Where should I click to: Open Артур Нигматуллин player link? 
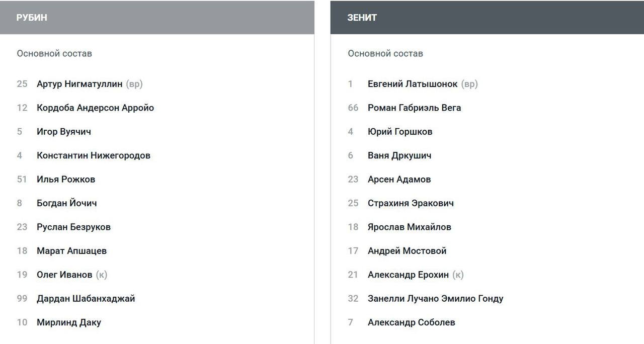pyautogui.click(x=79, y=84)
